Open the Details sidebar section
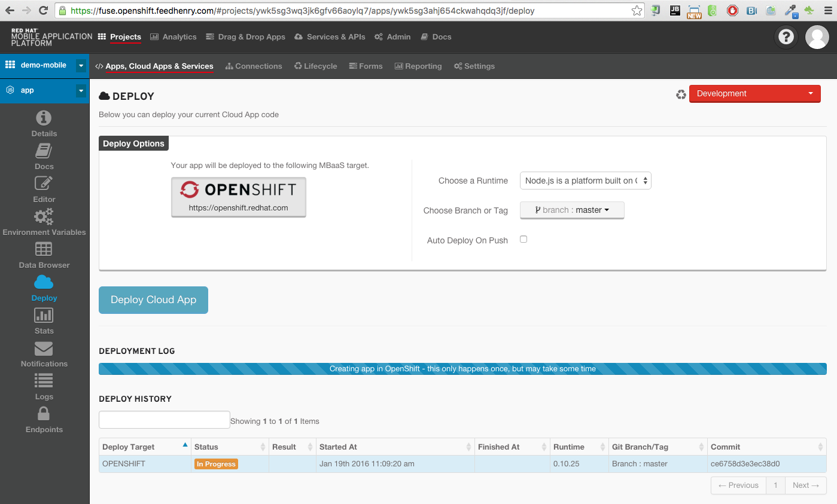The height and width of the screenshot is (504, 837). (x=44, y=124)
